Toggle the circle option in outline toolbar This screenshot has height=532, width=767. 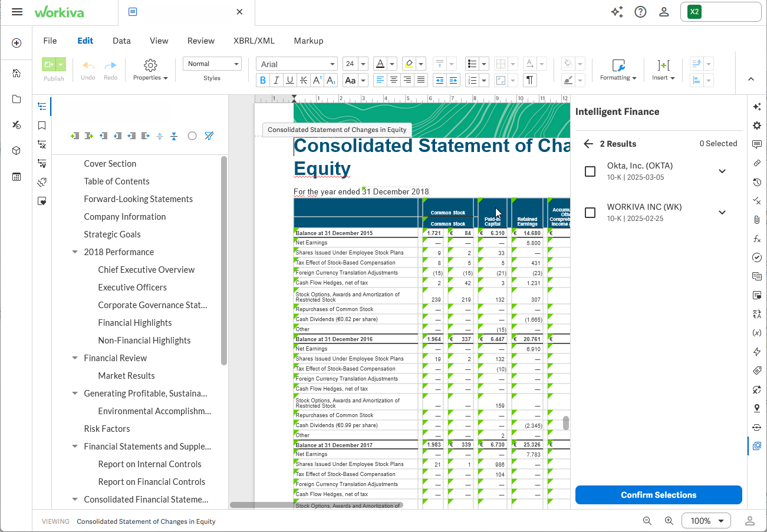pyautogui.click(x=192, y=136)
